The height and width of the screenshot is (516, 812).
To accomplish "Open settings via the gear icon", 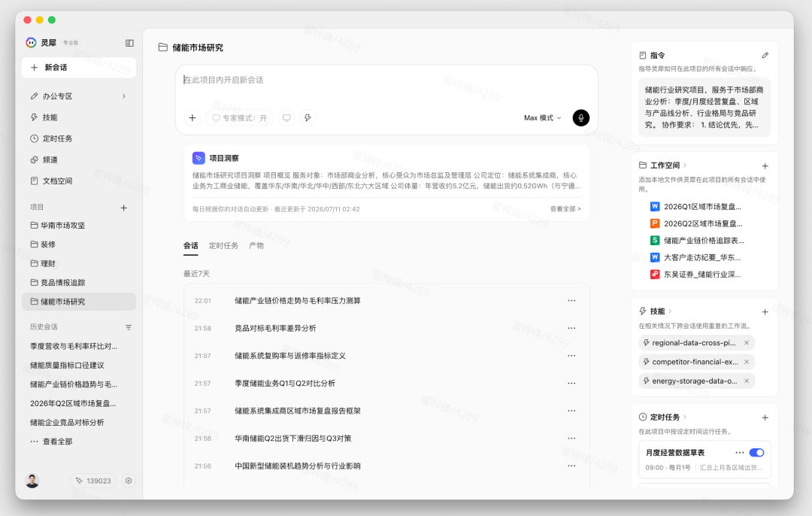I will tap(129, 481).
